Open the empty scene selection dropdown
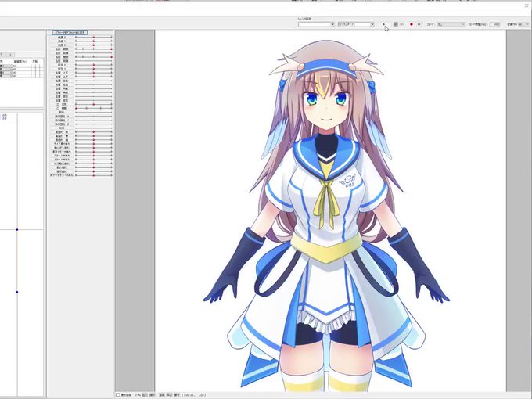This screenshot has width=532, height=399. (316, 24)
